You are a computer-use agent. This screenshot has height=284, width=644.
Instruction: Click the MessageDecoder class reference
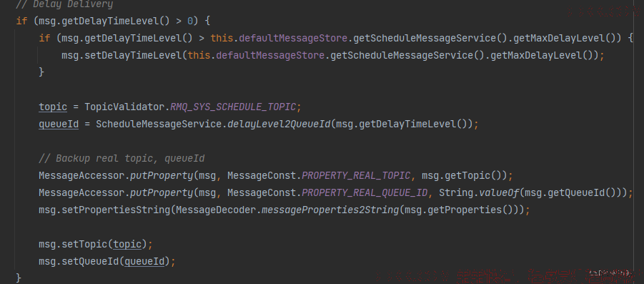click(216, 210)
